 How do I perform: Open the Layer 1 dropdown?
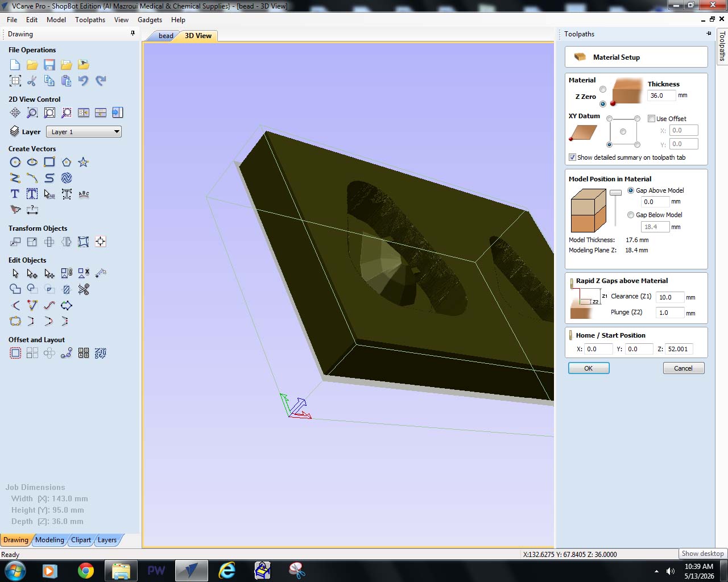click(84, 132)
